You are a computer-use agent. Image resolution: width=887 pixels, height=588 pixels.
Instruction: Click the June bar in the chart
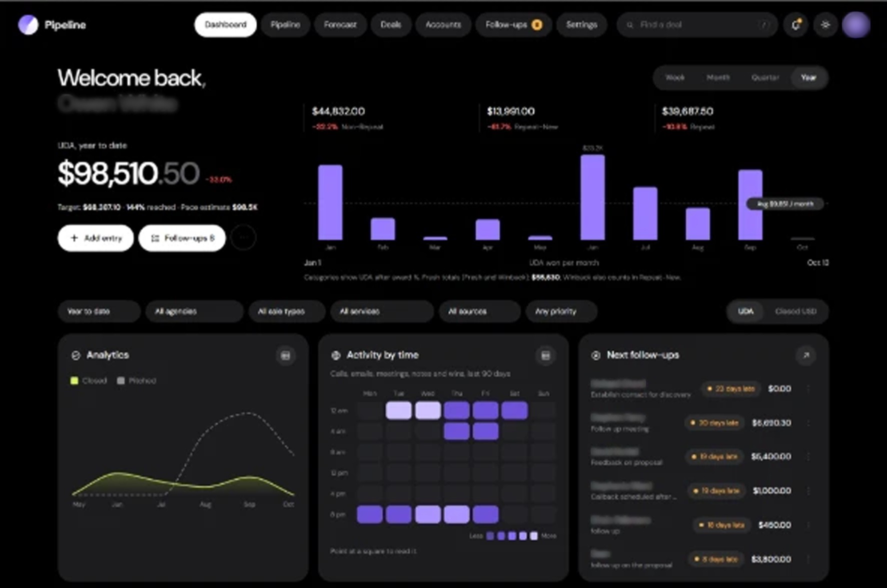(593, 197)
